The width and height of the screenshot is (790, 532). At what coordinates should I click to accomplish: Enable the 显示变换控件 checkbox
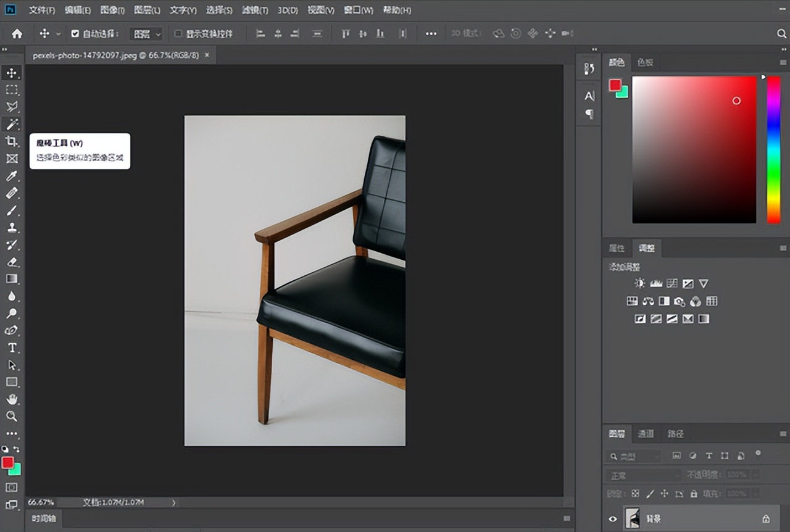[178, 33]
